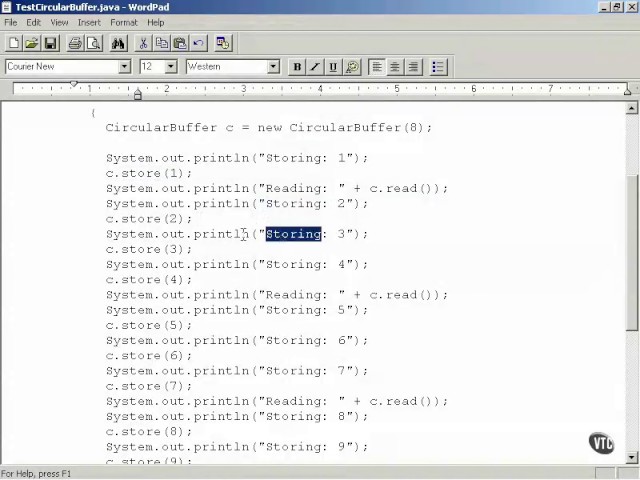Copy selection with the Copy icon
The height and width of the screenshot is (480, 640).
click(162, 43)
